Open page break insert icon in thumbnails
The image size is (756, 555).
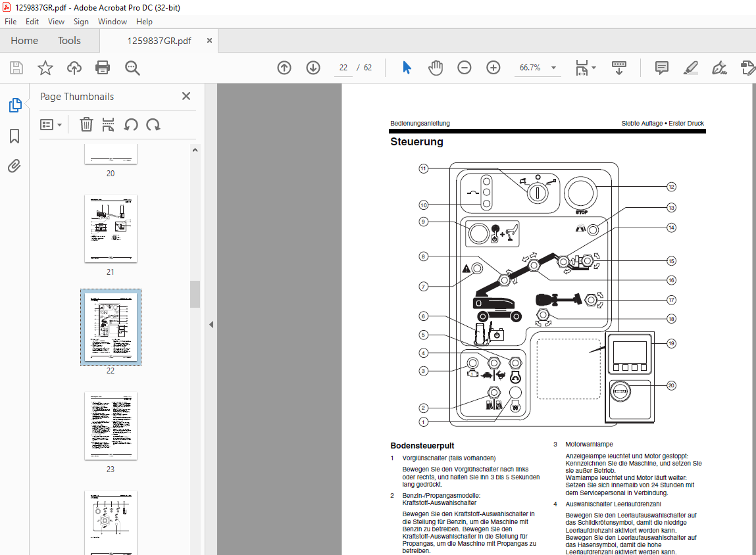pyautogui.click(x=108, y=125)
